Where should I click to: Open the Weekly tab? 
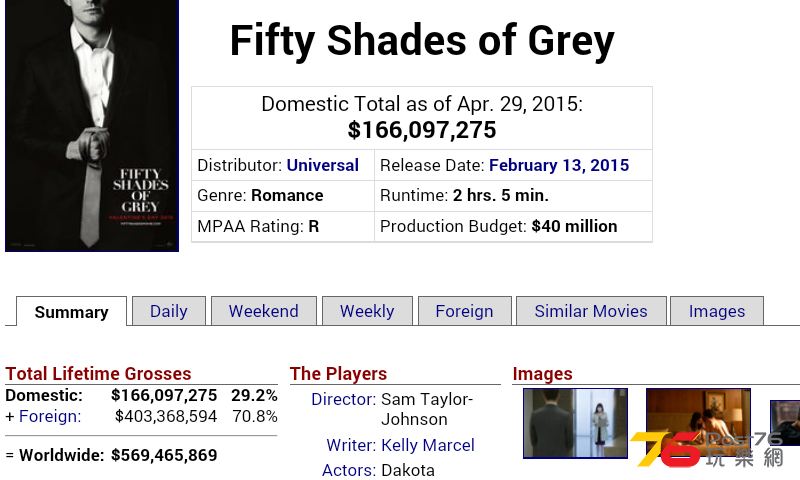click(x=367, y=311)
